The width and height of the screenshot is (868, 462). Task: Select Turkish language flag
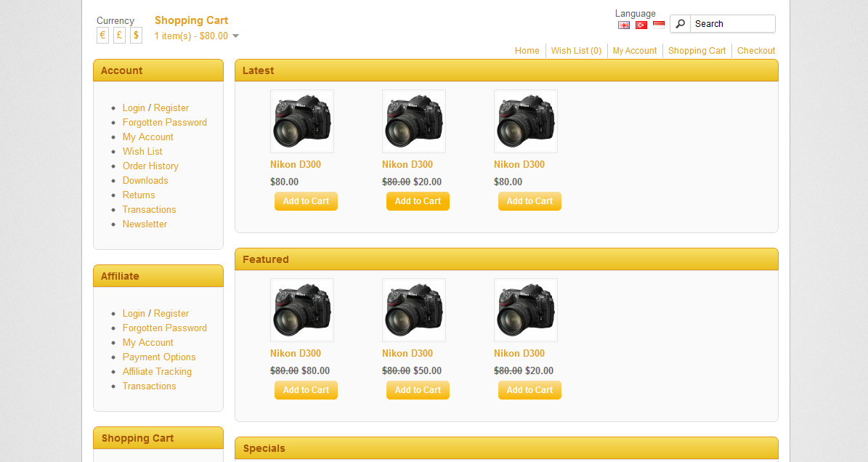[641, 25]
